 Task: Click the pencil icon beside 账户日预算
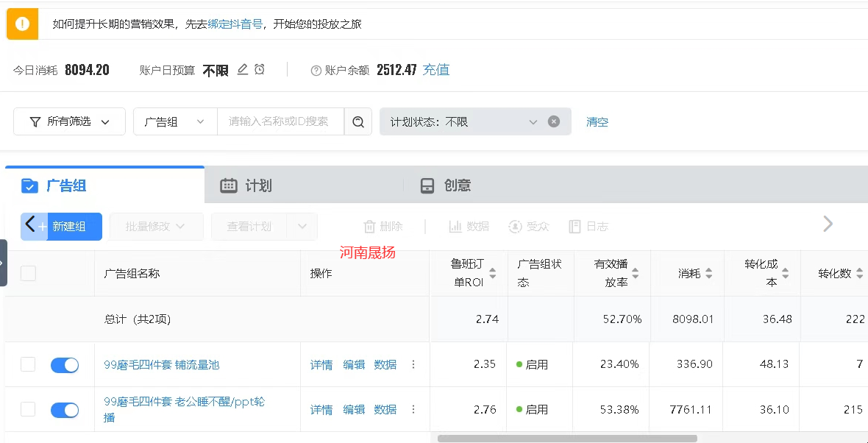pos(242,68)
